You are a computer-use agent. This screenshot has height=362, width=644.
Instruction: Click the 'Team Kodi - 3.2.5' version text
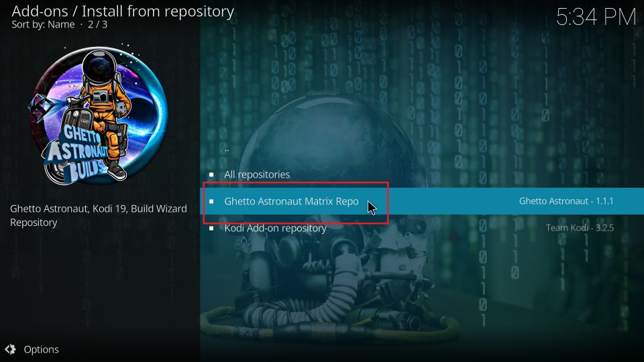pos(580,228)
